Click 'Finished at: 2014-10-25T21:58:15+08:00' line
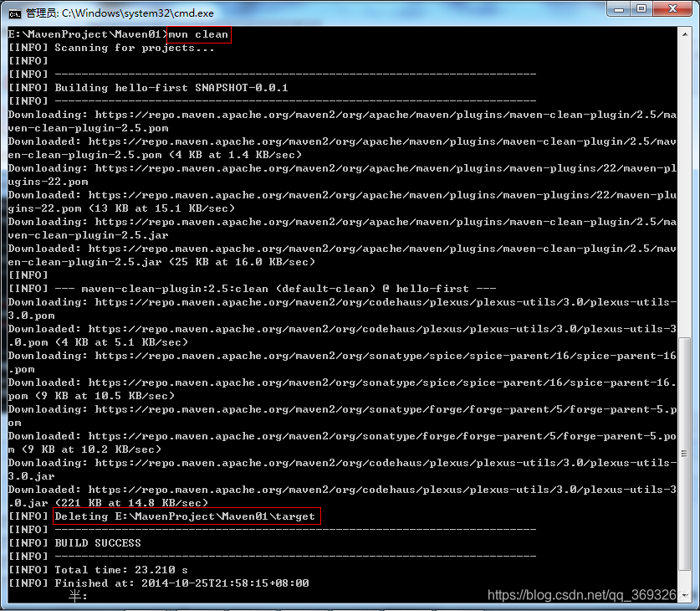Screen dimensions: 700x611 181,583
